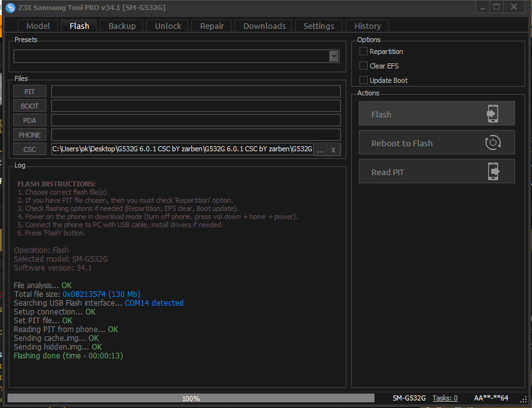Open the Presets dropdown arrow
532x408 pixels.
[334, 56]
